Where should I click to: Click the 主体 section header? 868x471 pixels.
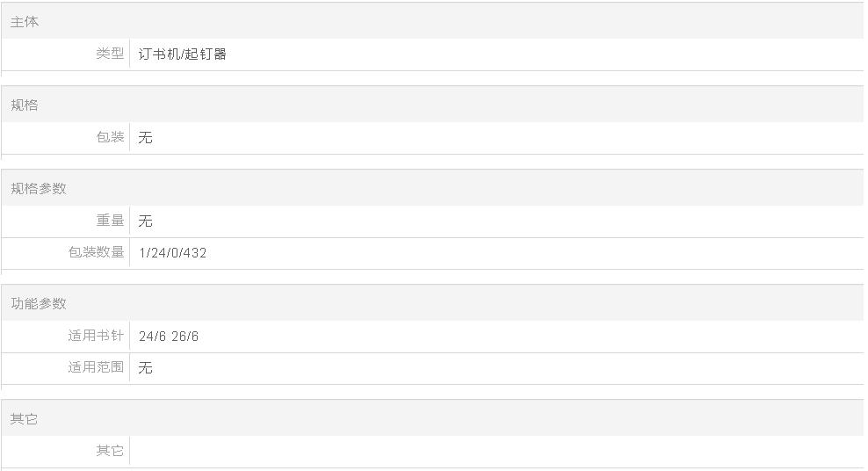click(25, 22)
